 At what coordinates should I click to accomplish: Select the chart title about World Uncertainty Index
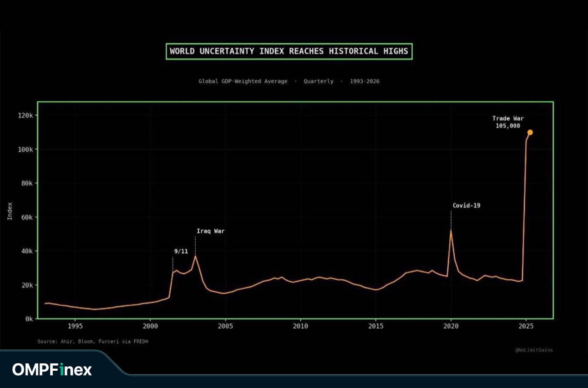289,51
